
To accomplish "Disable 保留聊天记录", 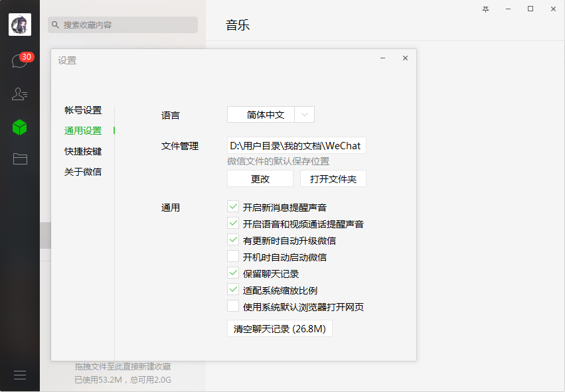I will (233, 273).
